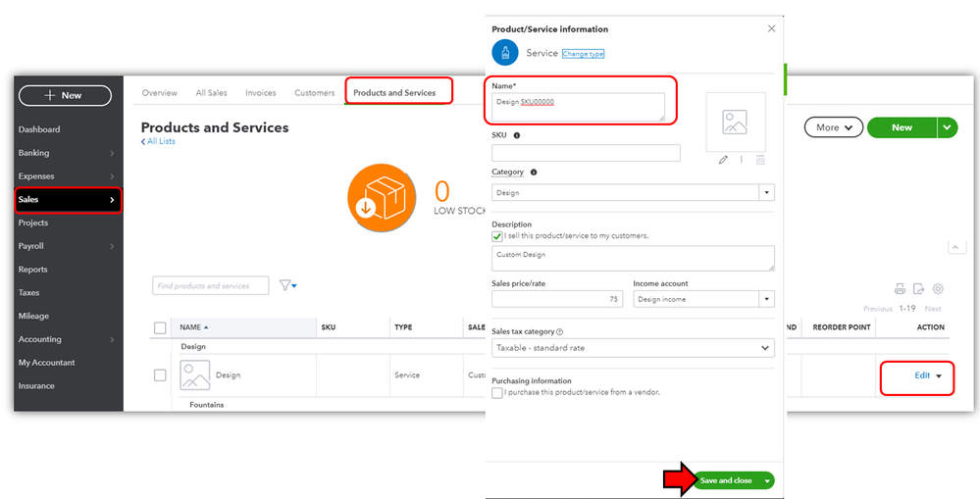Open Projects in the sidebar
The width and height of the screenshot is (980, 499).
coord(33,223)
